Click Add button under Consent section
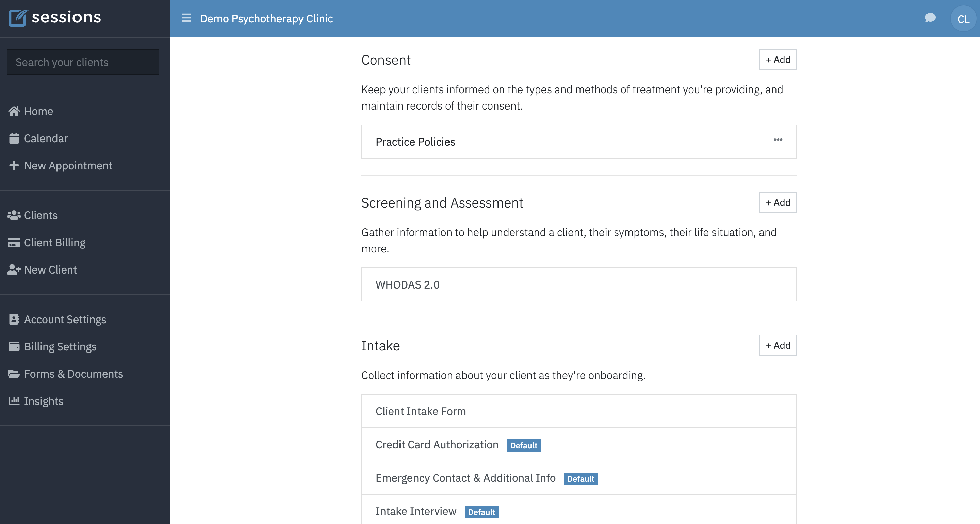The image size is (980, 524). click(x=778, y=60)
